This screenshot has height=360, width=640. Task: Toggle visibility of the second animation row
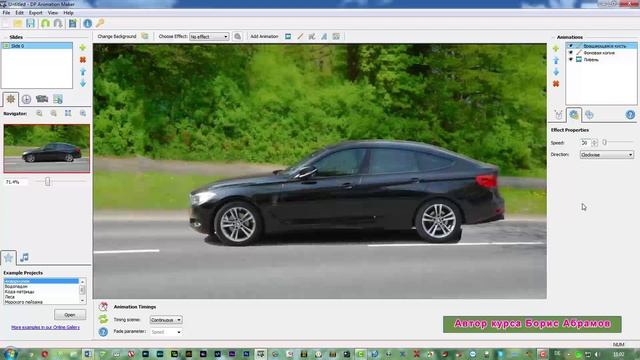[571, 53]
